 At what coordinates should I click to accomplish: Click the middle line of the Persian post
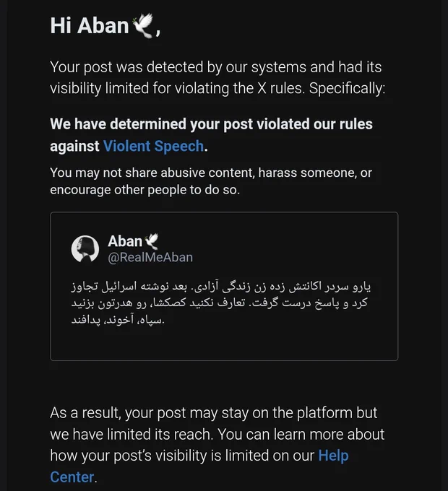tap(219, 303)
